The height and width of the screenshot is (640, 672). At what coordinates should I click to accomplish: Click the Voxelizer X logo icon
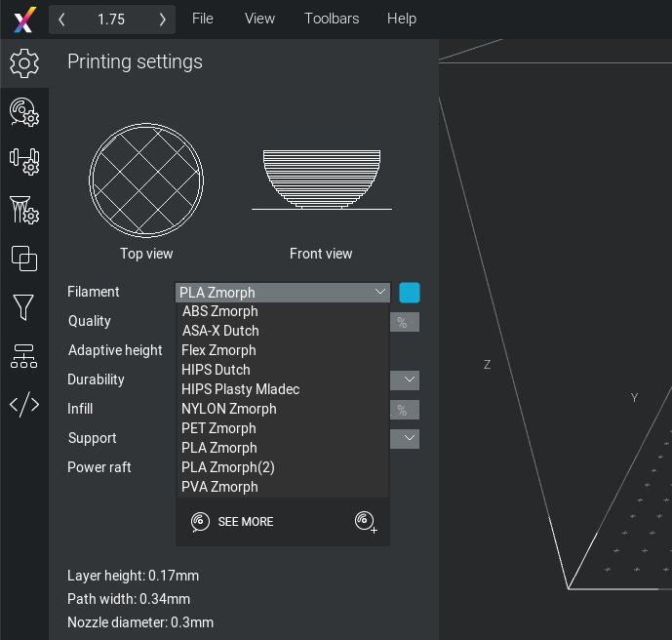point(24,20)
